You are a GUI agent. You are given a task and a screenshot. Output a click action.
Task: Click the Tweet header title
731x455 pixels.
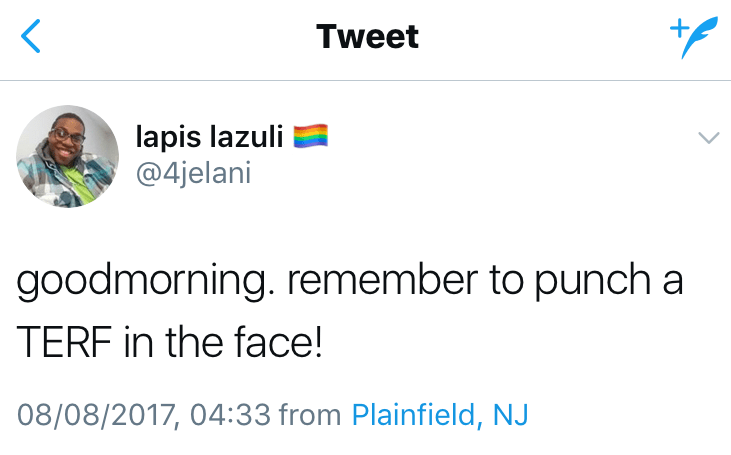point(367,38)
